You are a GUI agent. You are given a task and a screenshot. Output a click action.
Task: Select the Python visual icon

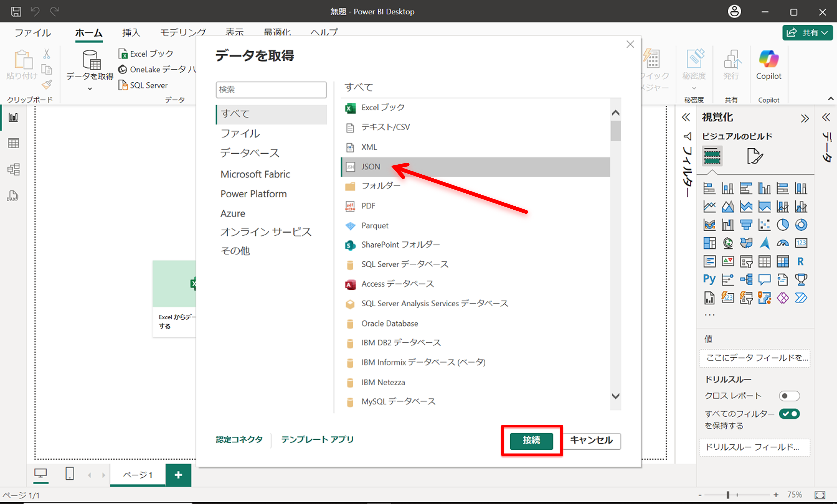tap(709, 279)
